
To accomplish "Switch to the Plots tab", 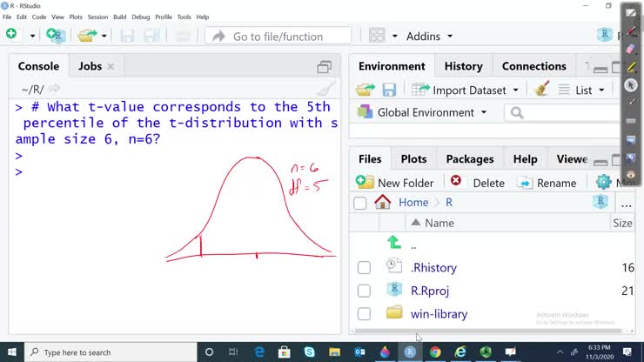I will coord(413,159).
